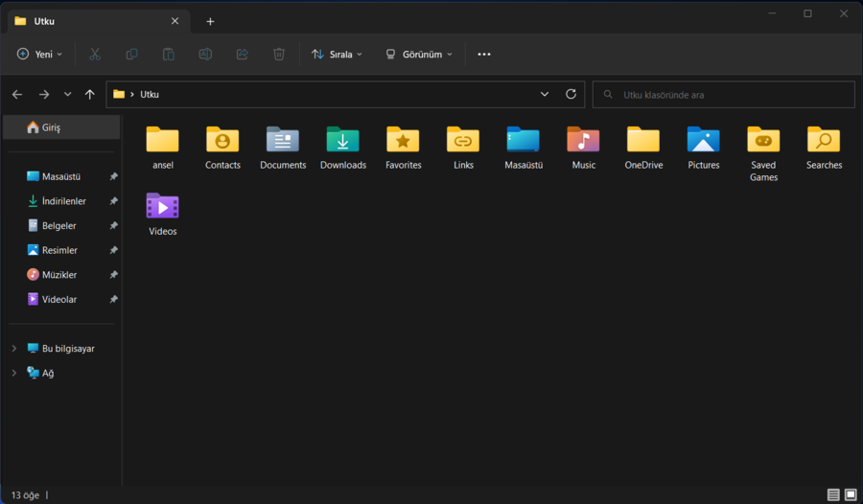Go up one directory level
863x504 pixels.
pyautogui.click(x=89, y=94)
